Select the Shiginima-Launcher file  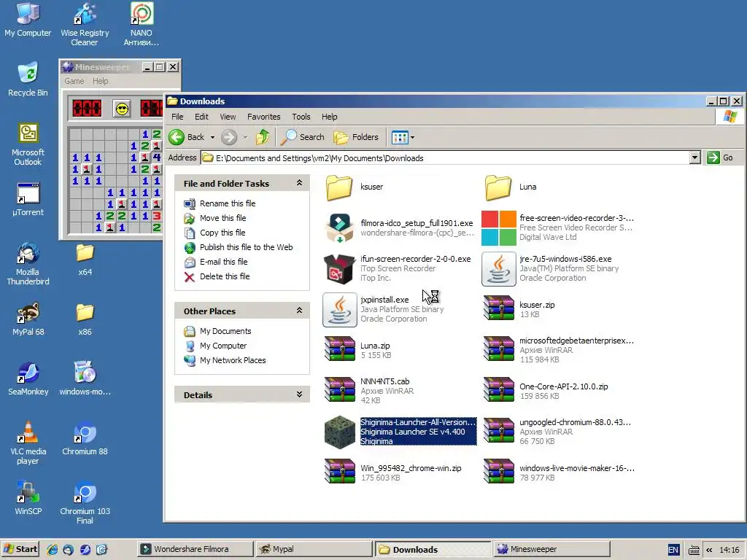[400, 432]
